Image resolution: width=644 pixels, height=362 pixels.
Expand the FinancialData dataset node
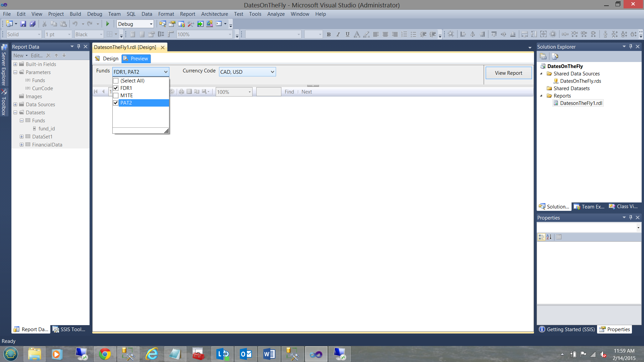pyautogui.click(x=21, y=145)
